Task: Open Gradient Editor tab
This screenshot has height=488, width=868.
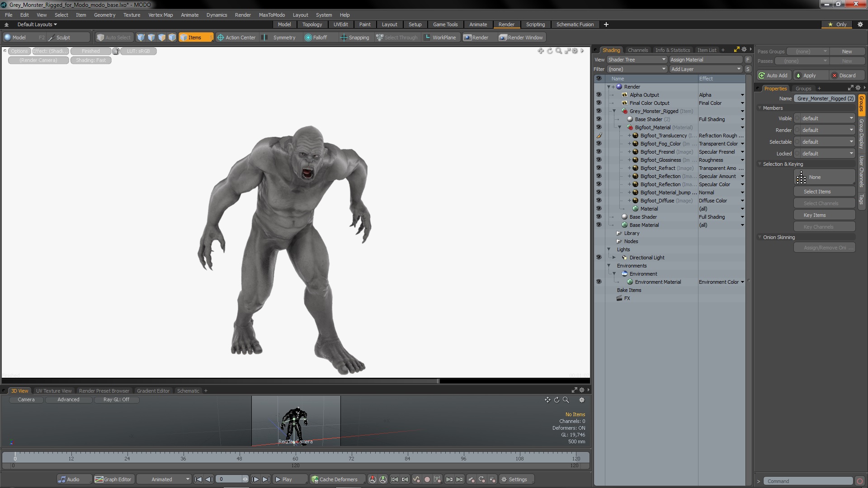Action: tap(153, 391)
